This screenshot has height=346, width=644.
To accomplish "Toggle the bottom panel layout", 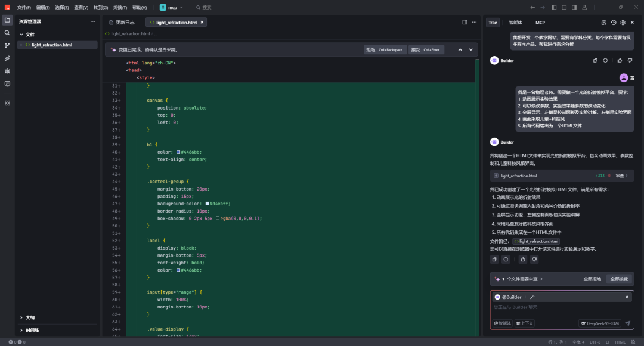I will (x=563, y=7).
